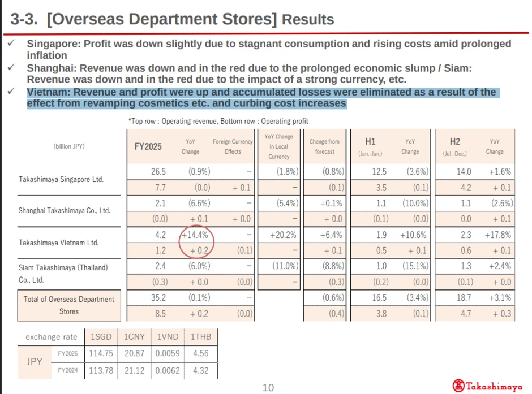
Task: Click the highlighted Vietnam bullet text
Action: coord(263,98)
